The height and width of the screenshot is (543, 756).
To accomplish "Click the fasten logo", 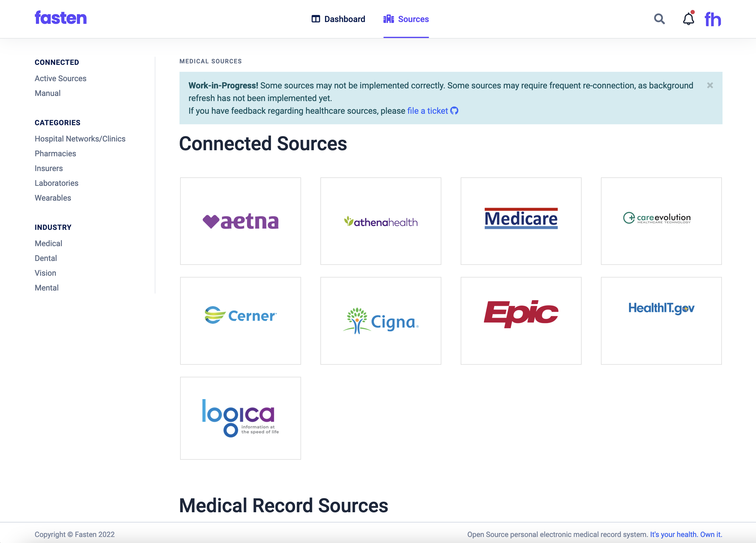I will (x=61, y=18).
